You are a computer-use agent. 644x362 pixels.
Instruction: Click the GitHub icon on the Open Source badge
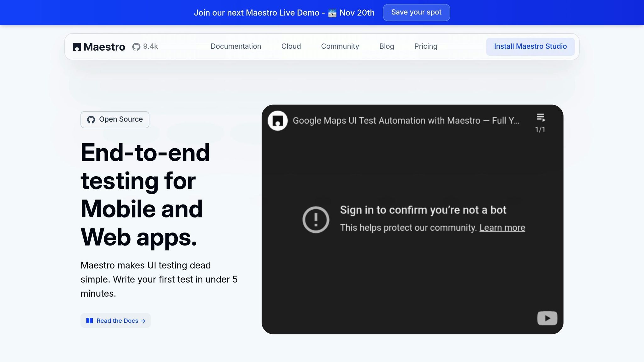point(91,119)
